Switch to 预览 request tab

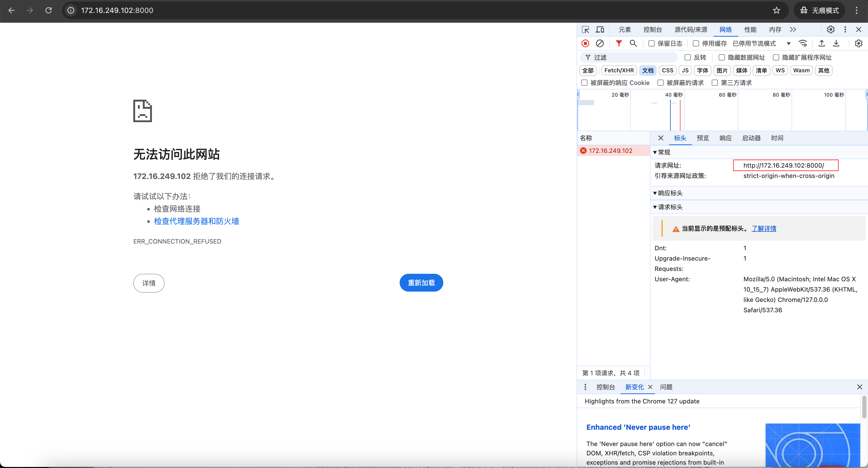tap(703, 138)
